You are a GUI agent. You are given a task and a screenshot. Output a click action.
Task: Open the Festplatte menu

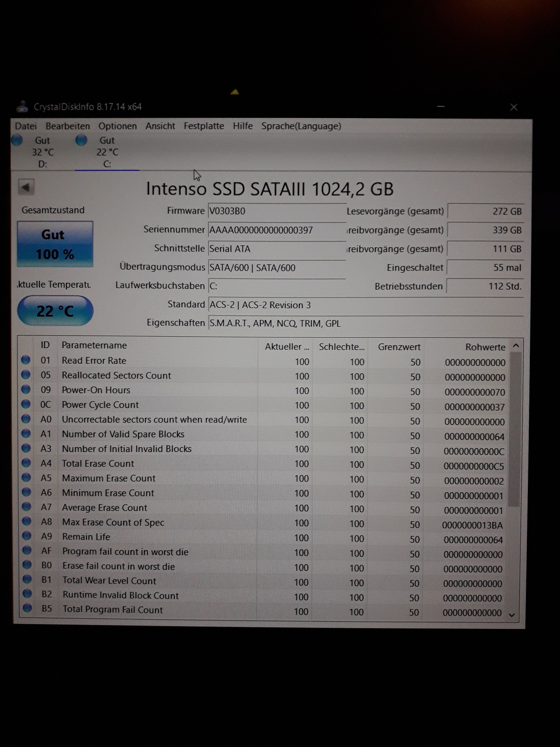point(203,126)
